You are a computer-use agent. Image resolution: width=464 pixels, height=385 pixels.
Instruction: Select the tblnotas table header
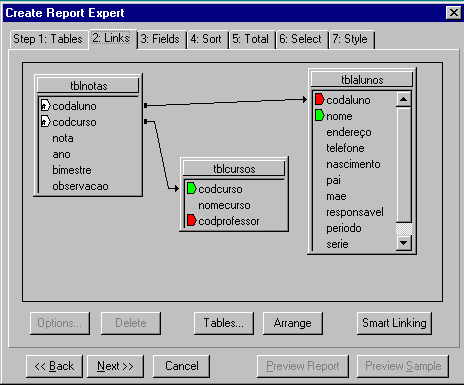88,86
